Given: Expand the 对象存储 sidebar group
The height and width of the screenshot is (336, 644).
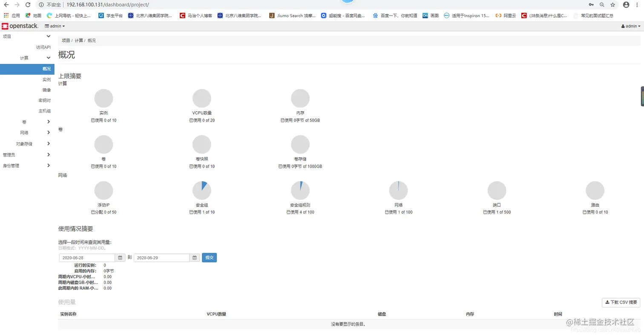Looking at the screenshot, I should (27, 144).
